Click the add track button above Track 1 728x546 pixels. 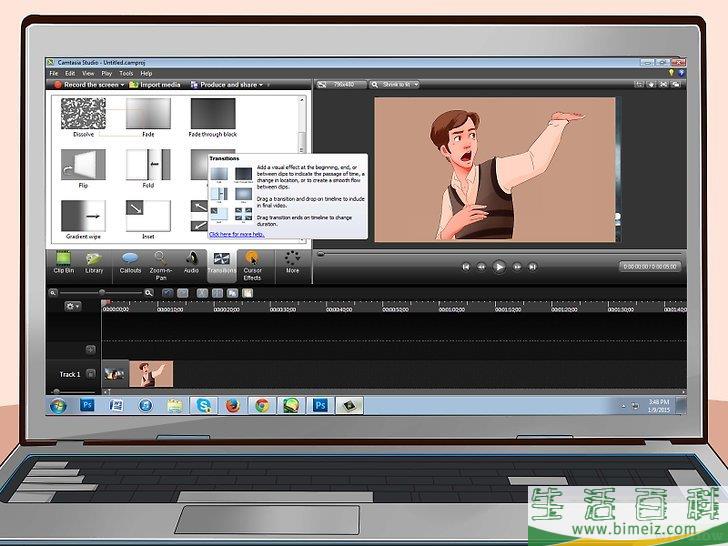(x=91, y=349)
